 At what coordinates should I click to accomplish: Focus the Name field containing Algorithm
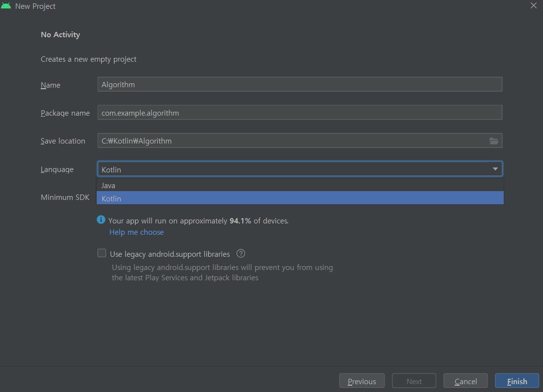[x=300, y=84]
